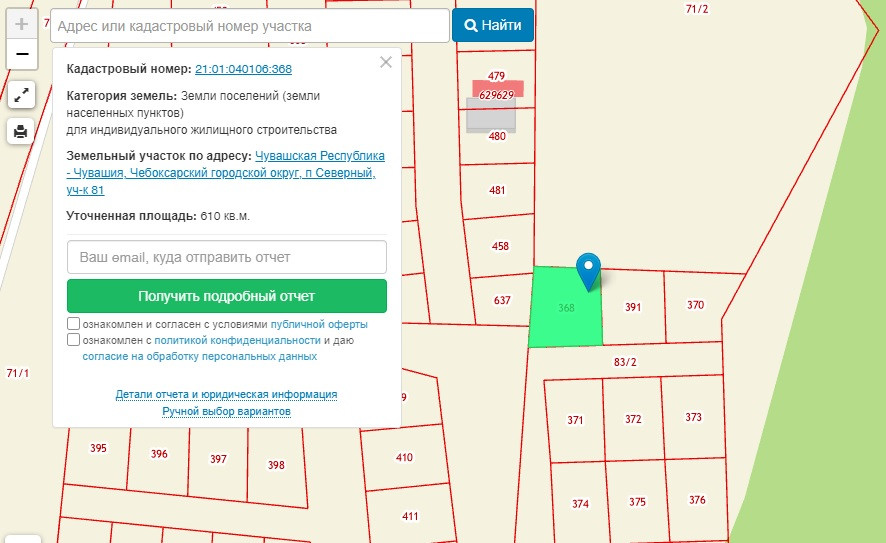Screen dimensions: 886x543
Task: Select parcel 371 on the map
Action: point(575,420)
